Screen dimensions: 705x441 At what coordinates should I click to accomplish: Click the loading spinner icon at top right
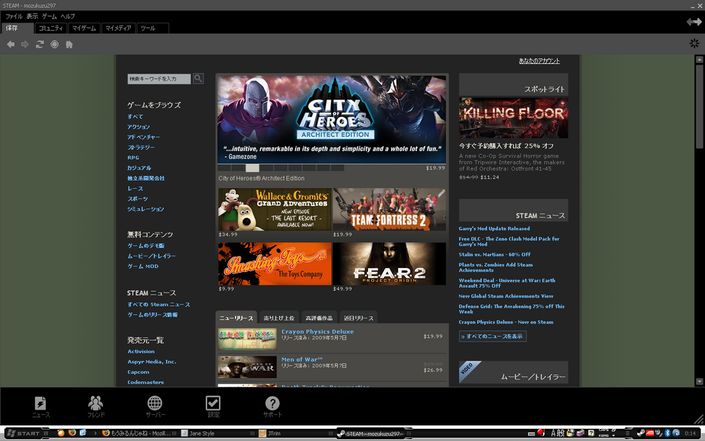tap(694, 43)
